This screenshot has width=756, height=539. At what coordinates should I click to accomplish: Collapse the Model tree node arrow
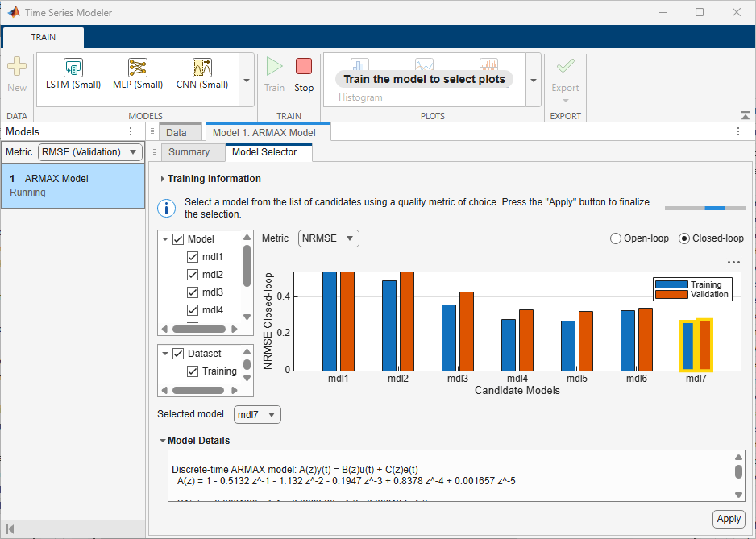point(165,239)
